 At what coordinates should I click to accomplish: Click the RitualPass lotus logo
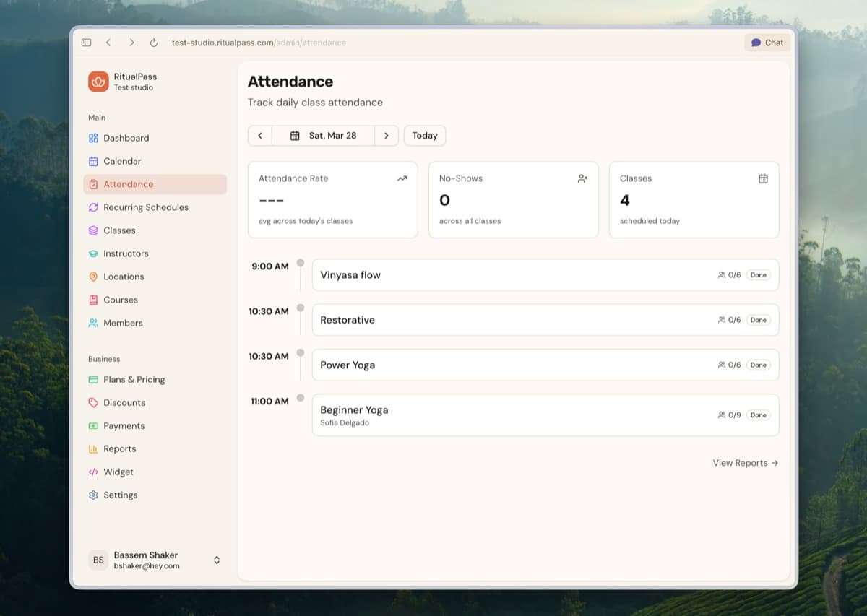tap(98, 82)
